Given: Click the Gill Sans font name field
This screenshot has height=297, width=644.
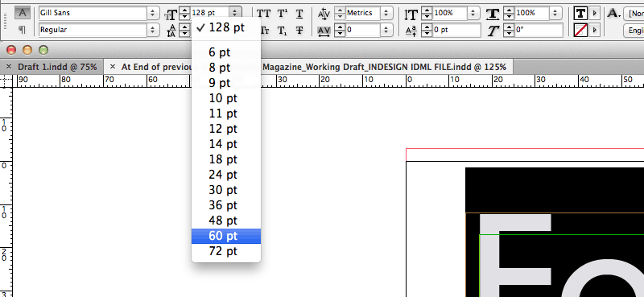Looking at the screenshot, I should click(x=93, y=13).
